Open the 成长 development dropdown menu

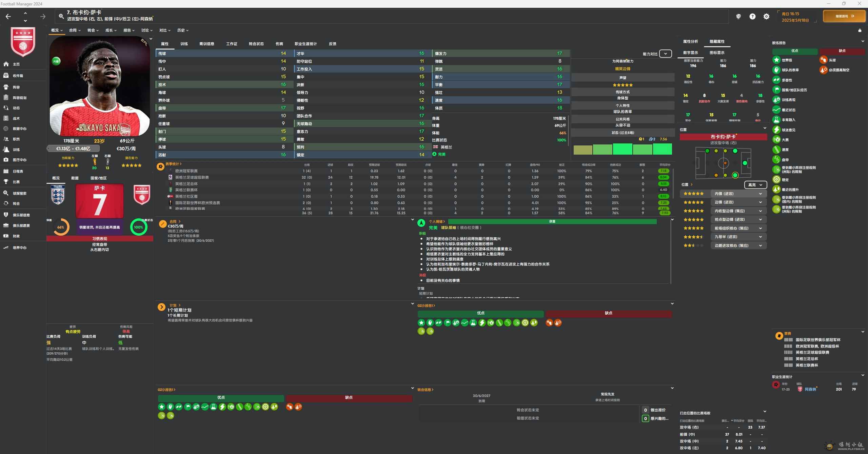(x=111, y=30)
